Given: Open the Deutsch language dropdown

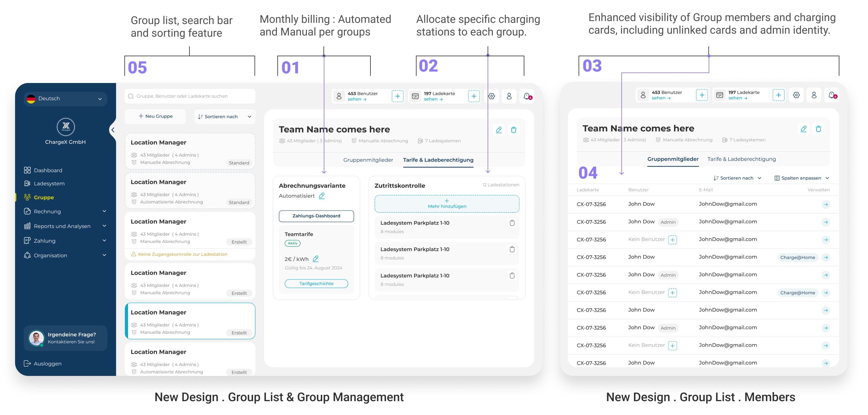Looking at the screenshot, I should [65, 99].
